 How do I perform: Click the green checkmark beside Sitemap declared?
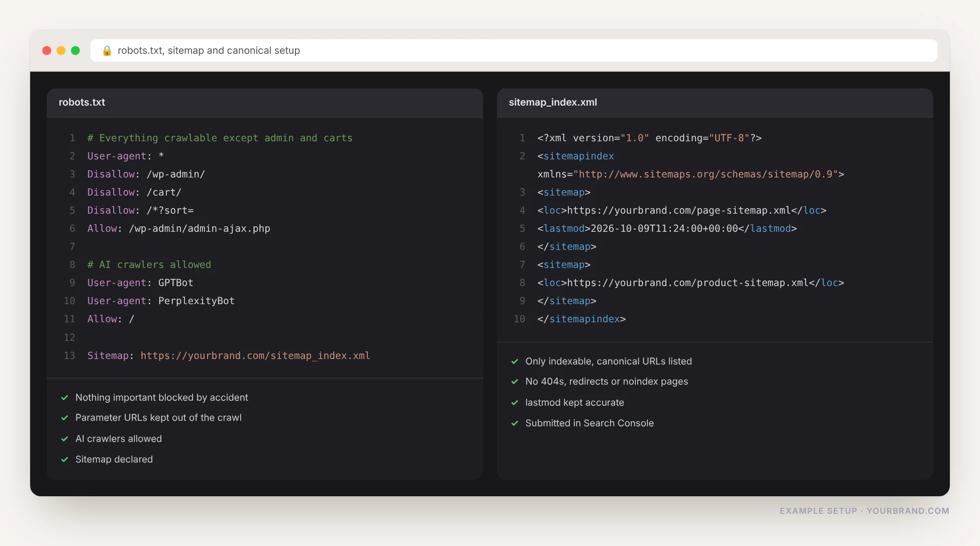click(64, 460)
